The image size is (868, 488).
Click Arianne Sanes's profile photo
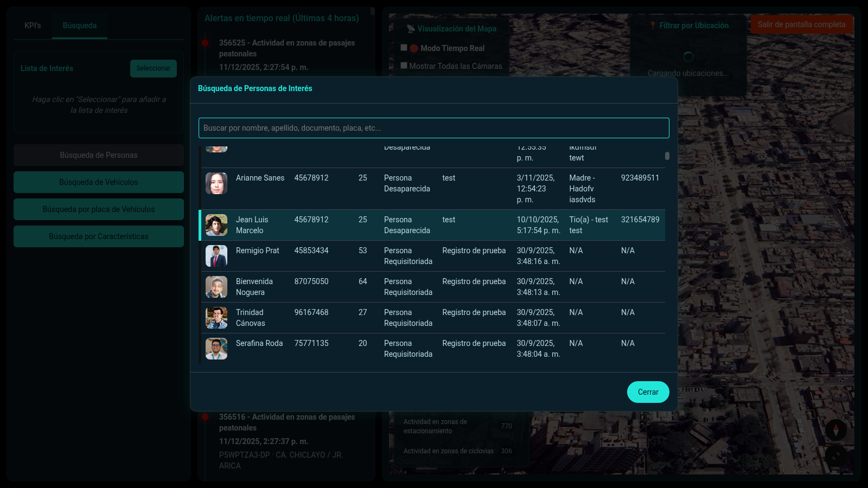(216, 183)
